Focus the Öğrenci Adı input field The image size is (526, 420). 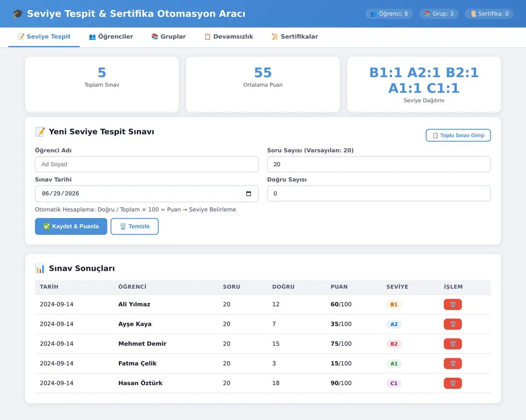[147, 164]
